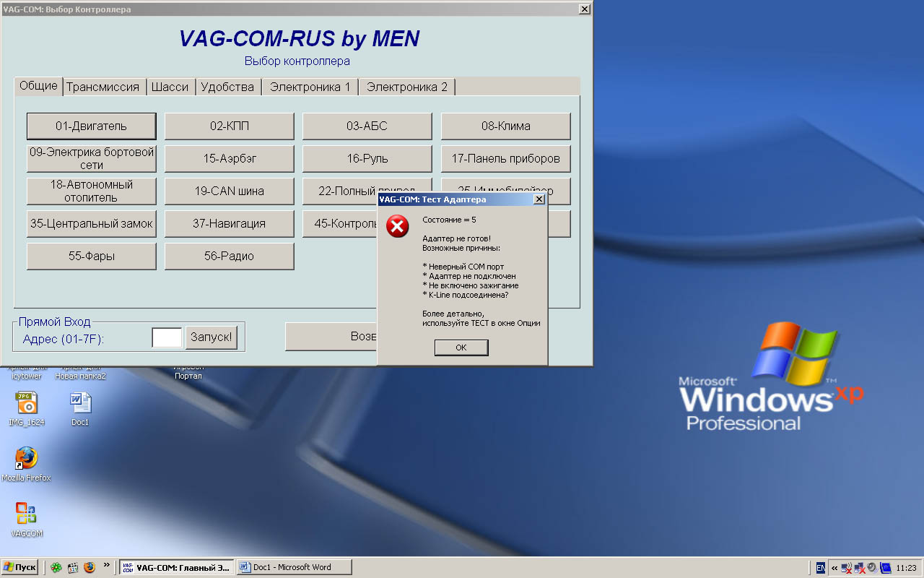Open the Электроника 1 tab

click(310, 87)
